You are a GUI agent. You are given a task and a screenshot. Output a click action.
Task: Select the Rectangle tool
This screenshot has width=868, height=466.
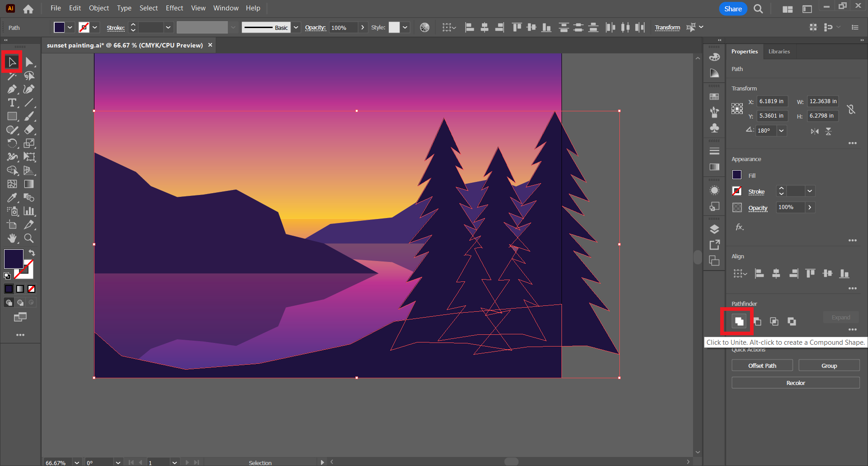(x=12, y=117)
